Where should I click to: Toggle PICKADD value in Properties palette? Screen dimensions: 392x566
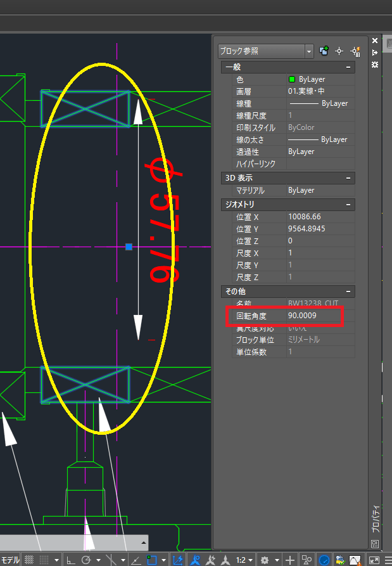point(324,51)
